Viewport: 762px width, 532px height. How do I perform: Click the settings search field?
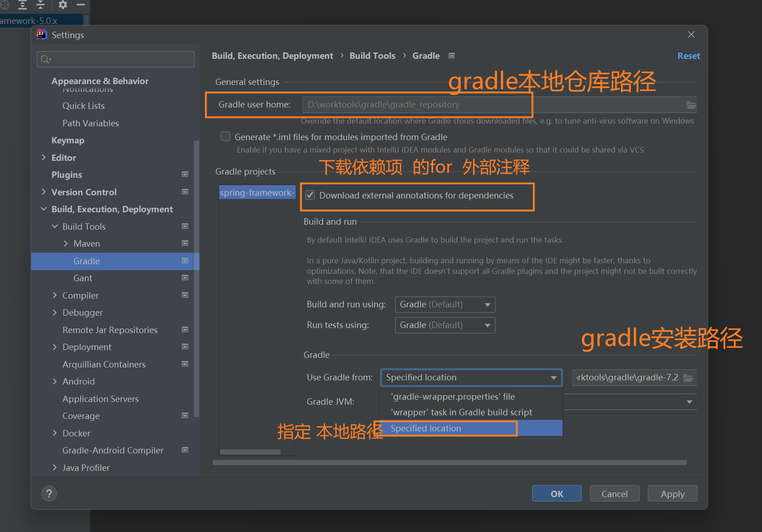coord(116,59)
